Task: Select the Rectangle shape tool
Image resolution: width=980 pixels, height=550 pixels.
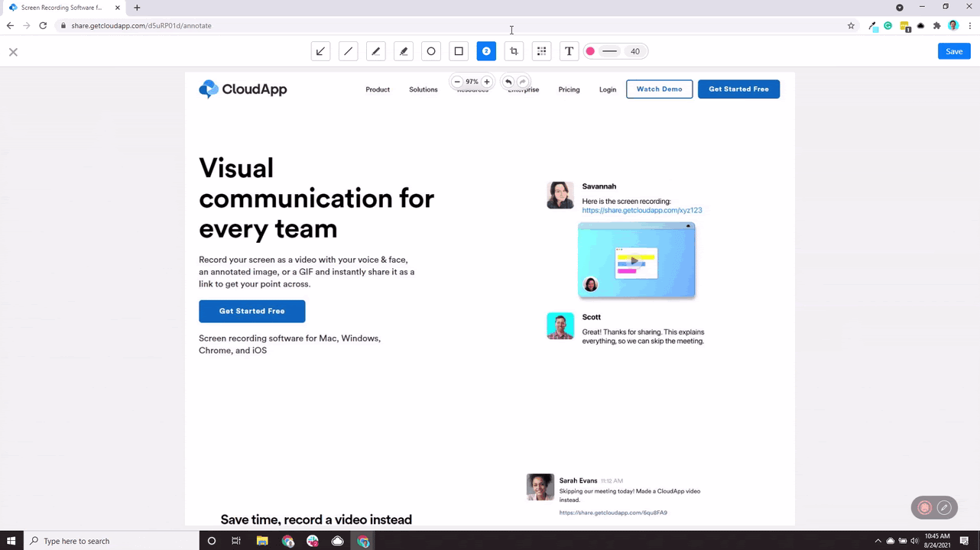Action: click(459, 51)
